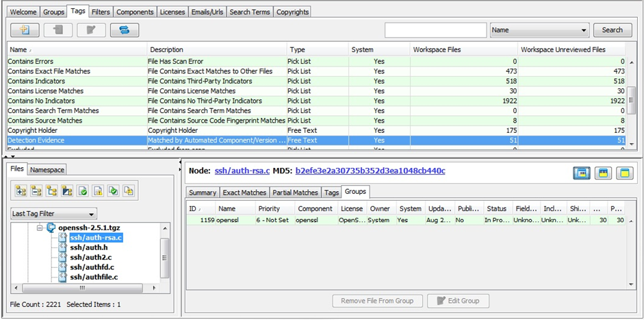This screenshot has width=644, height=320.
Task: Select the middle layout view icon
Action: click(603, 173)
